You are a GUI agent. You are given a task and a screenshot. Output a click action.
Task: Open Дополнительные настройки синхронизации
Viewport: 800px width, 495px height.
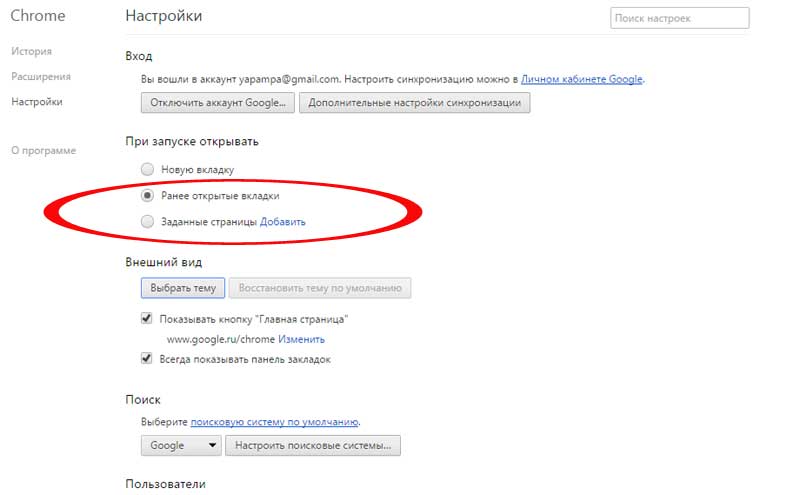(414, 103)
